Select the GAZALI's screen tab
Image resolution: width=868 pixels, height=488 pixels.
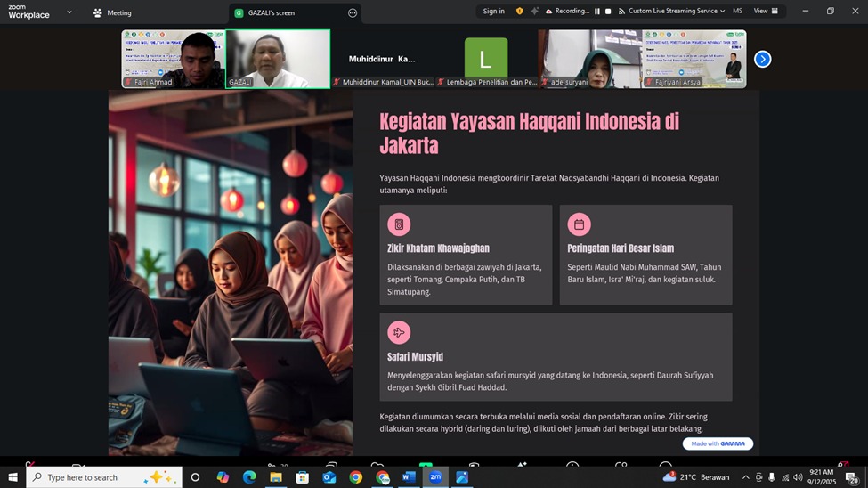point(272,12)
